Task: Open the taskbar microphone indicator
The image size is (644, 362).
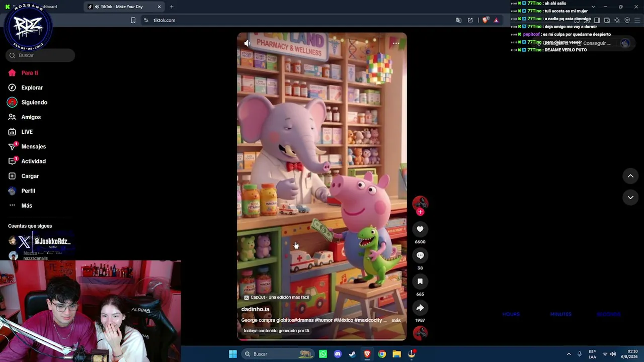Action: tap(580, 354)
